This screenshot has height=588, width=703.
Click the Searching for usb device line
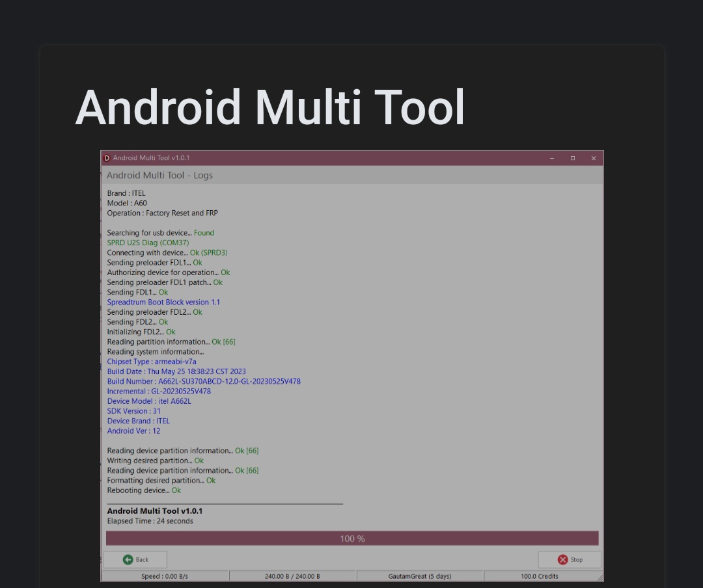(161, 233)
